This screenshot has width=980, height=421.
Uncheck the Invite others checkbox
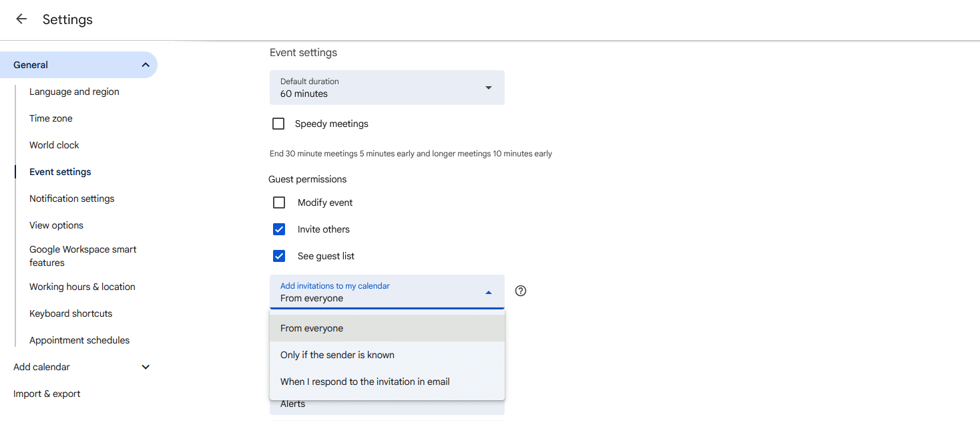pyautogui.click(x=279, y=229)
